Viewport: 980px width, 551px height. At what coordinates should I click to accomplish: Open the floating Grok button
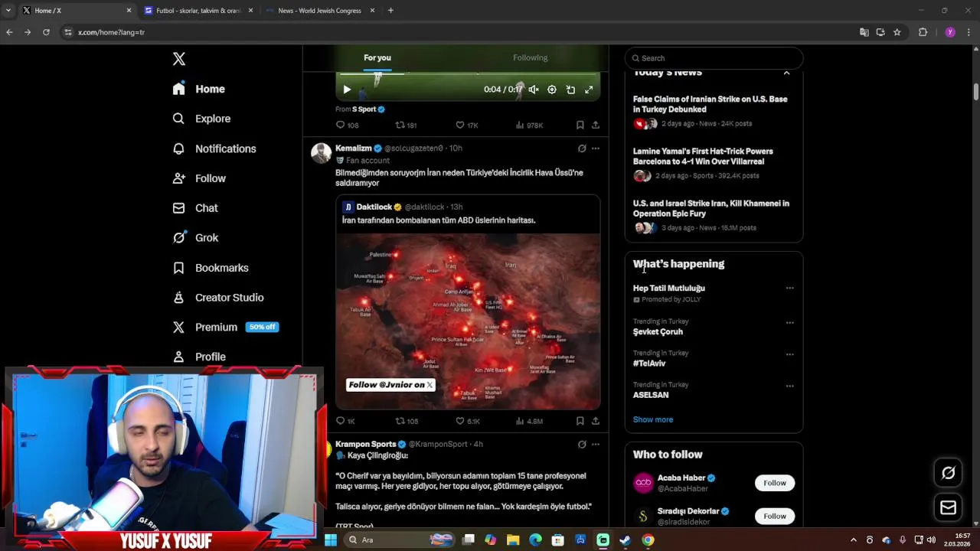948,473
